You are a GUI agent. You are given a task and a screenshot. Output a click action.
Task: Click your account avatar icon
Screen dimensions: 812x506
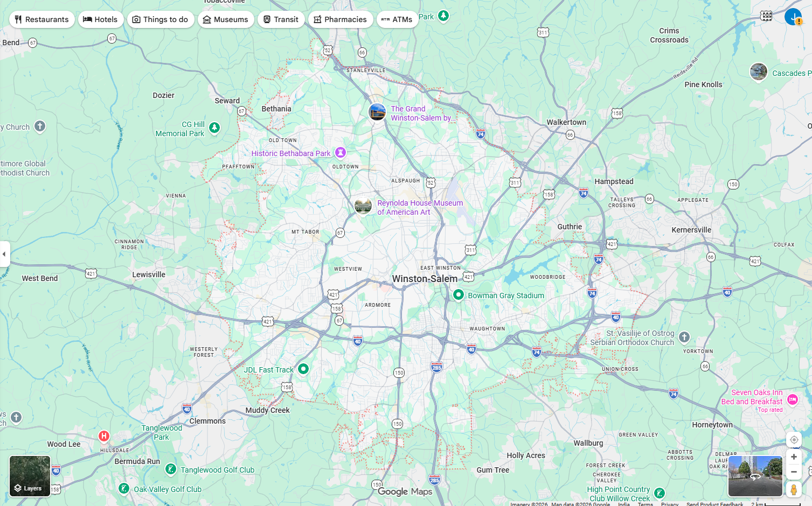793,17
